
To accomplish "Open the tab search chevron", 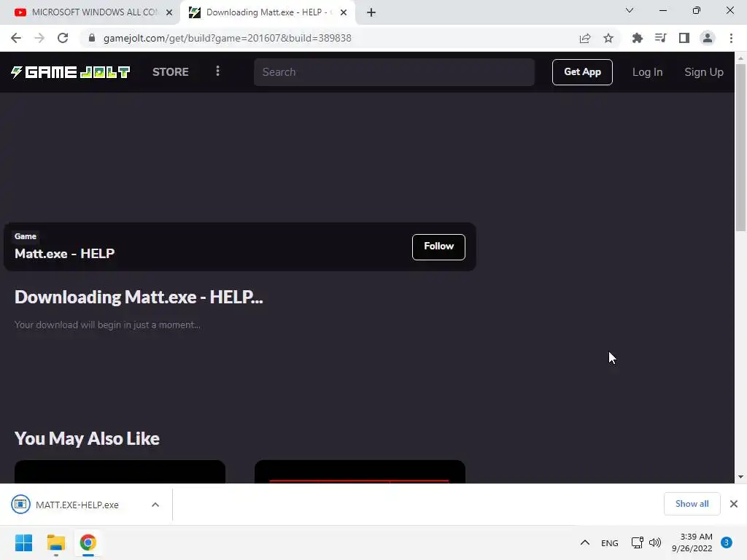I will [x=630, y=10].
